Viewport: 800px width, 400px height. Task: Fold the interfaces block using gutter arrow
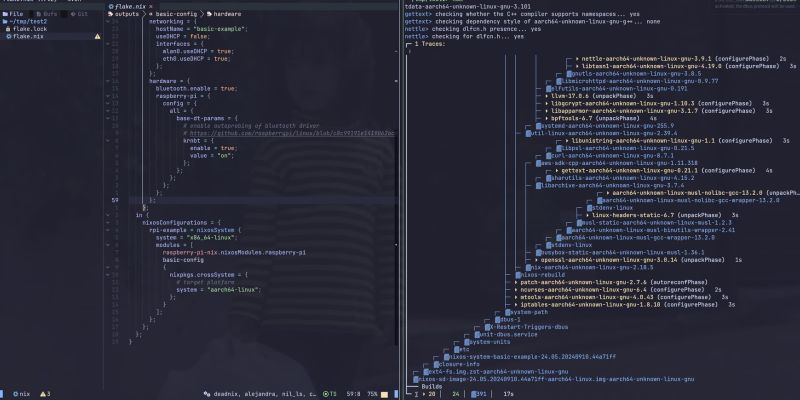click(108, 44)
